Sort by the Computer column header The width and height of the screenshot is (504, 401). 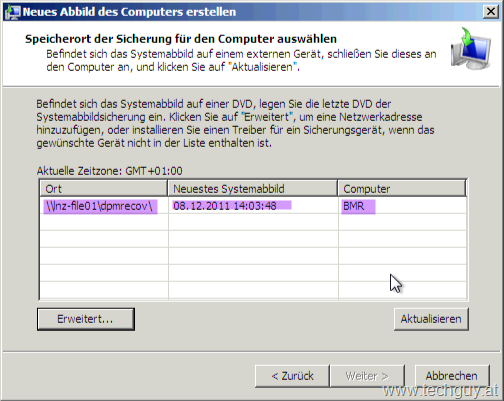tap(402, 189)
